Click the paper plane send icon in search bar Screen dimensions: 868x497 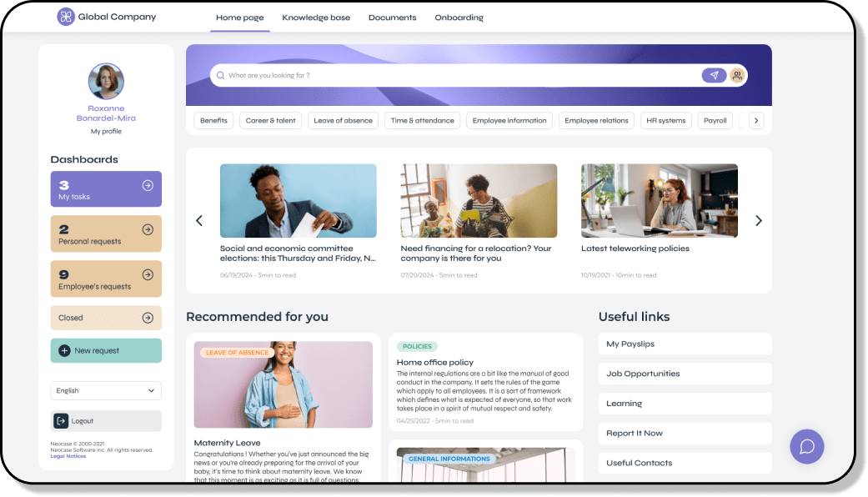714,75
